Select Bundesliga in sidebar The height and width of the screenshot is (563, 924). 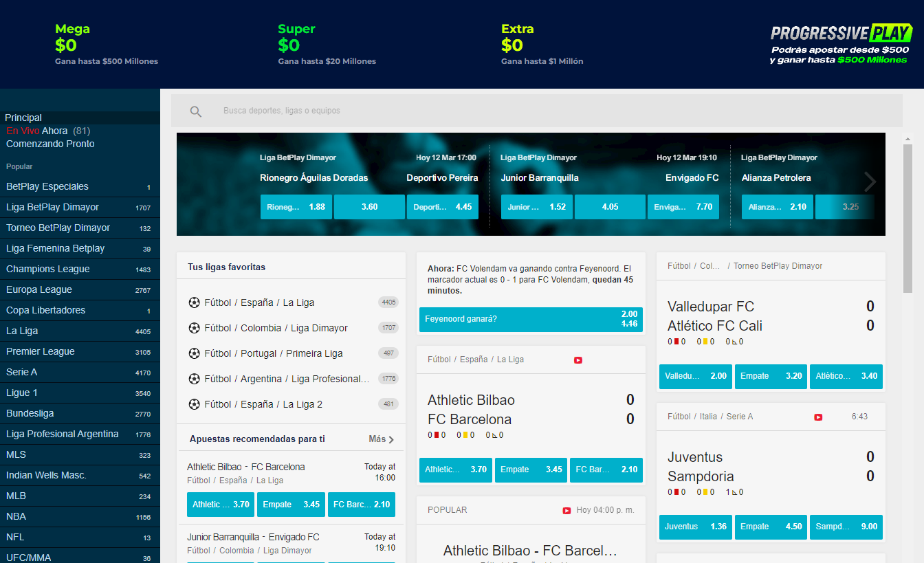pyautogui.click(x=80, y=413)
